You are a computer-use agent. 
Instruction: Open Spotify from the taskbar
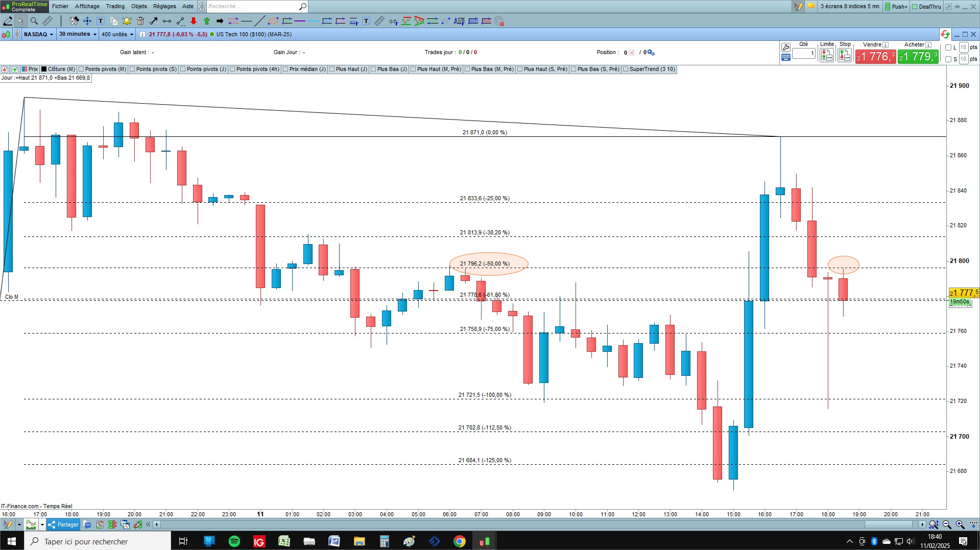point(234,541)
